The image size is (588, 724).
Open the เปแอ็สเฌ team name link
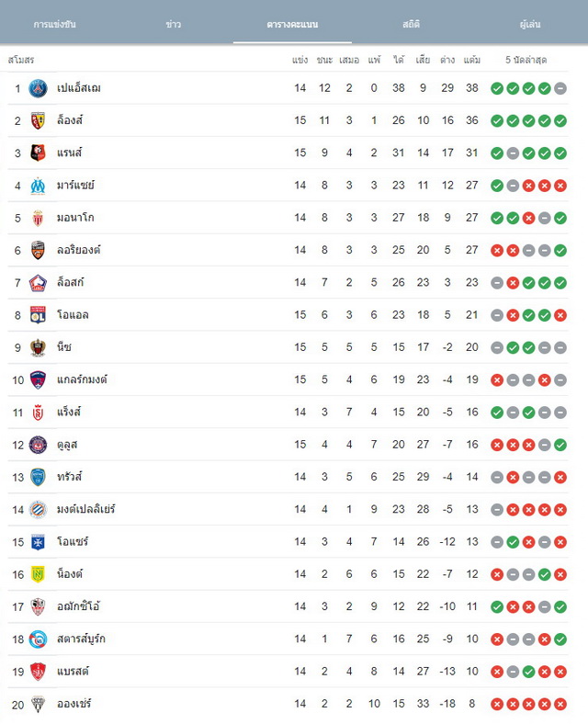tap(79, 87)
